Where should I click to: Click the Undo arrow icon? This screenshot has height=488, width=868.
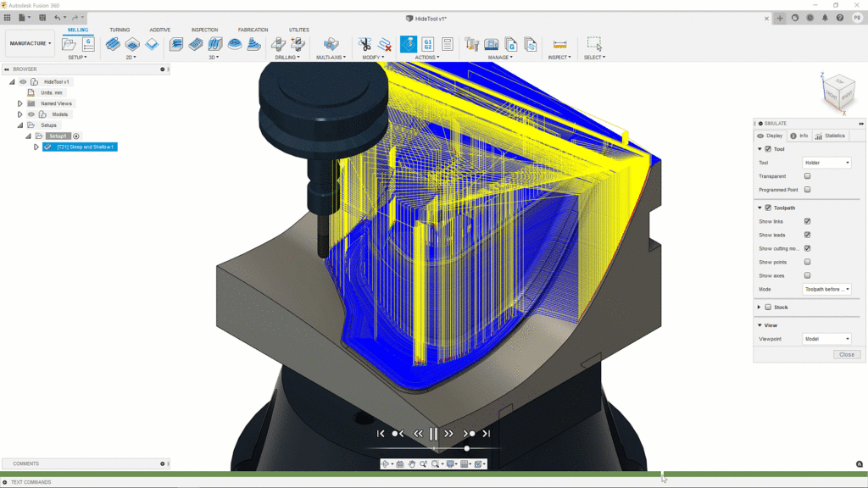tap(57, 18)
